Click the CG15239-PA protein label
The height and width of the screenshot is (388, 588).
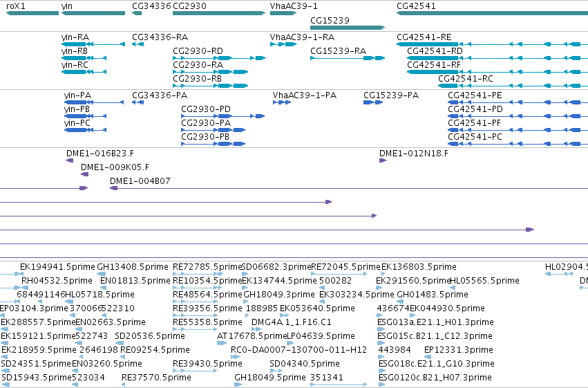pos(391,95)
